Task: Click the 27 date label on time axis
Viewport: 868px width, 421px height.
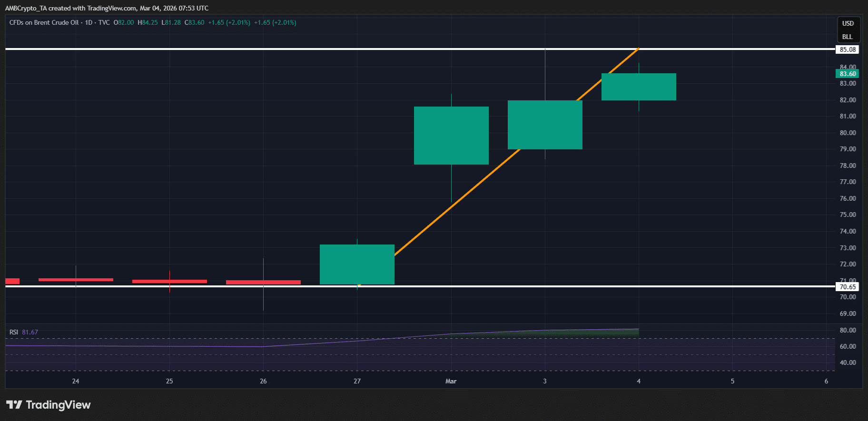Action: pos(357,381)
